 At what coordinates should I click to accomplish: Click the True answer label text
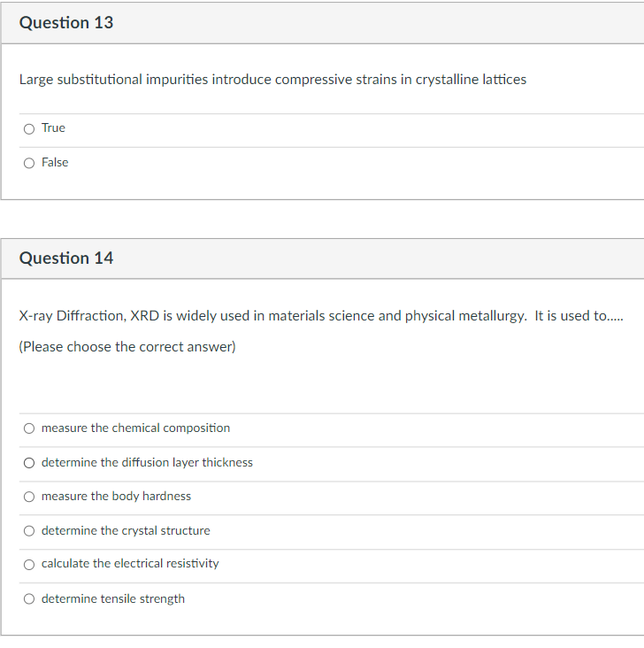(x=53, y=128)
